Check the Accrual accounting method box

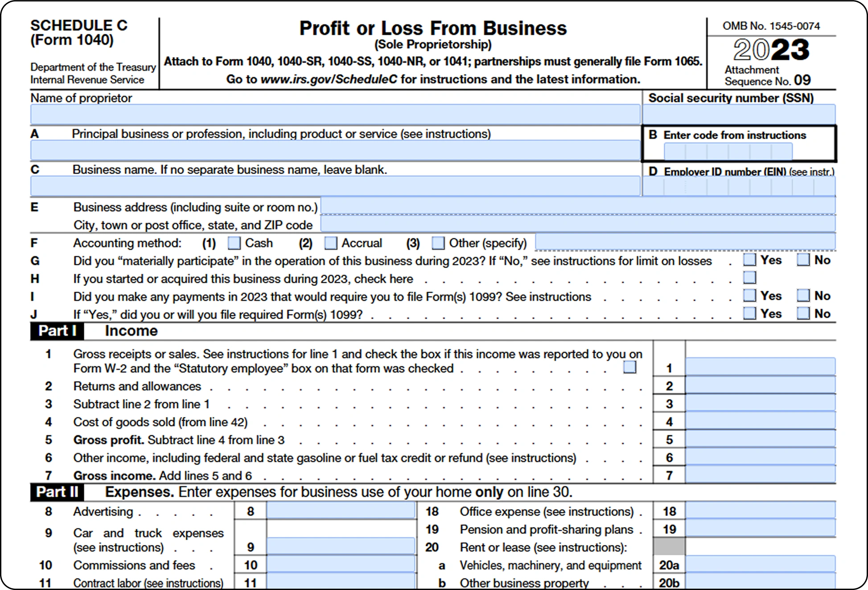click(x=331, y=243)
